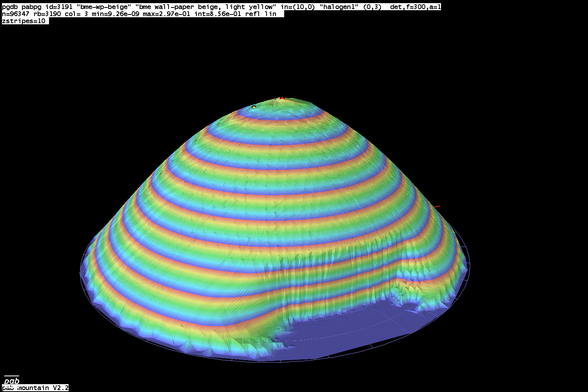The image size is (588, 392).
Task: Click the "pab" logo in the corner
Action: tap(12, 381)
